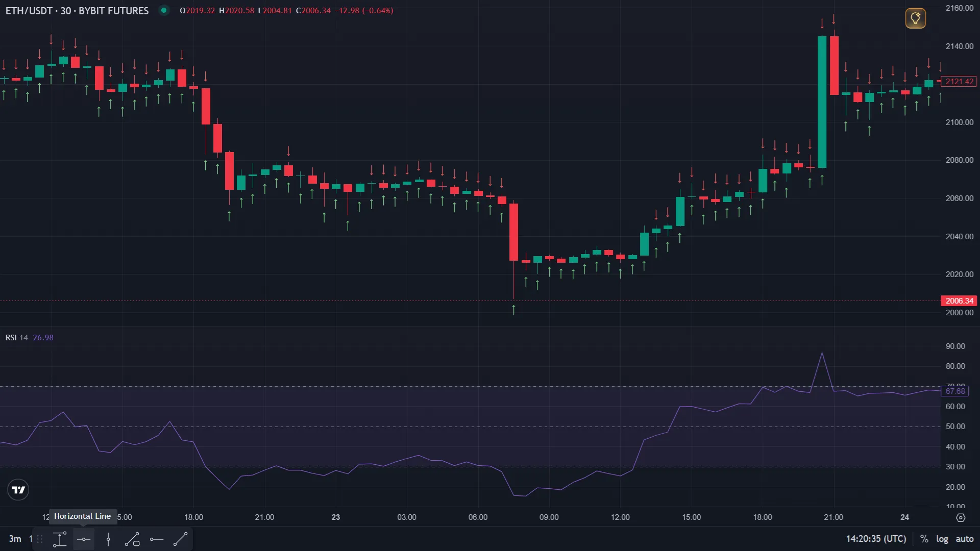
Task: Open timezone menu at 14:20:35 (UTC)
Action: 876,539
